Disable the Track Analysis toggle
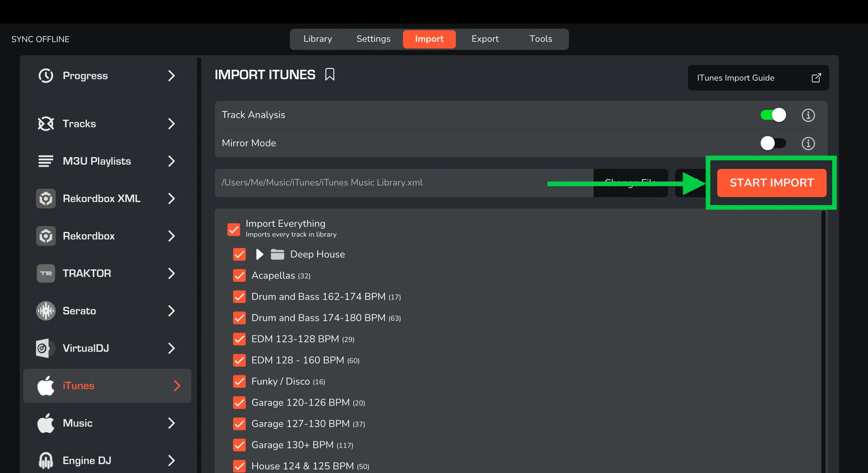 coord(773,115)
